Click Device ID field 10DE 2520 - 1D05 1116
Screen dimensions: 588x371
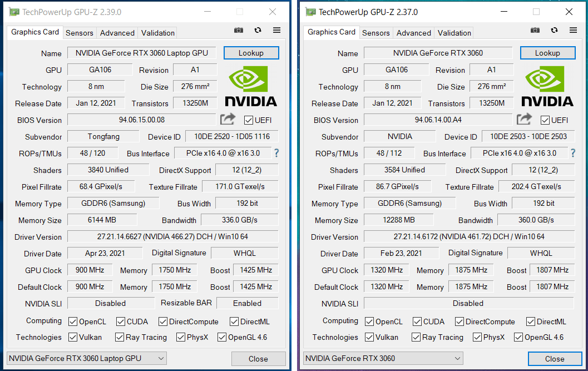click(232, 136)
